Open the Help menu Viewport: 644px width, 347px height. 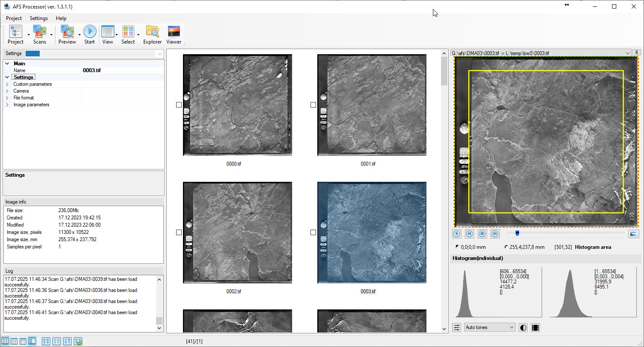(x=61, y=18)
